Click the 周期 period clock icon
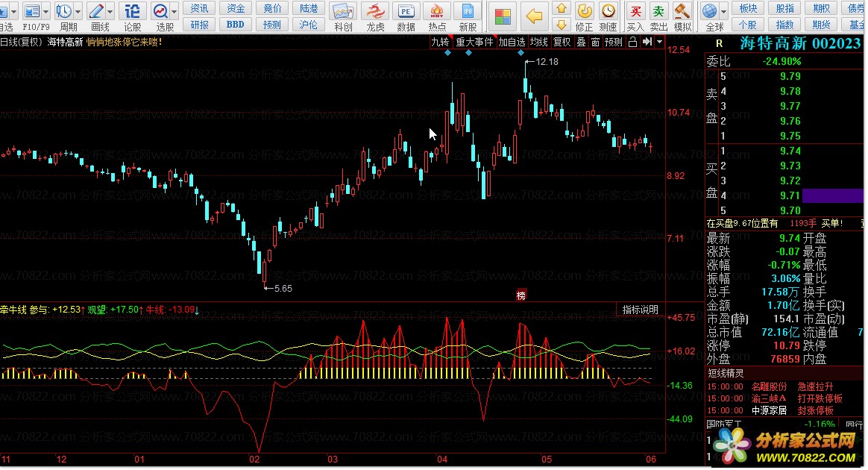 [64, 11]
